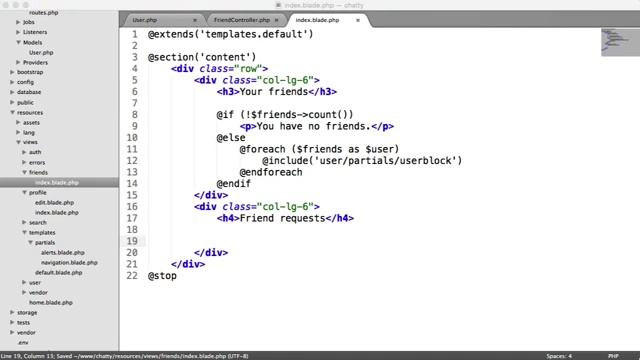Place cursor on @extends('templates.default') line
640x360 pixels.
click(x=231, y=34)
